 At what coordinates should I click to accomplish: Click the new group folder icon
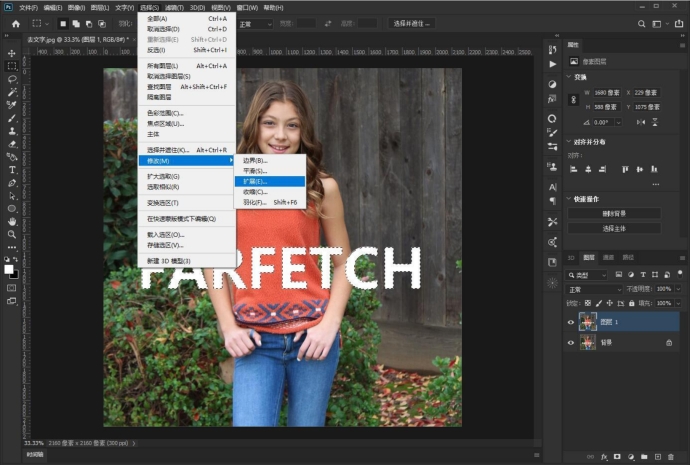pyautogui.click(x=644, y=457)
